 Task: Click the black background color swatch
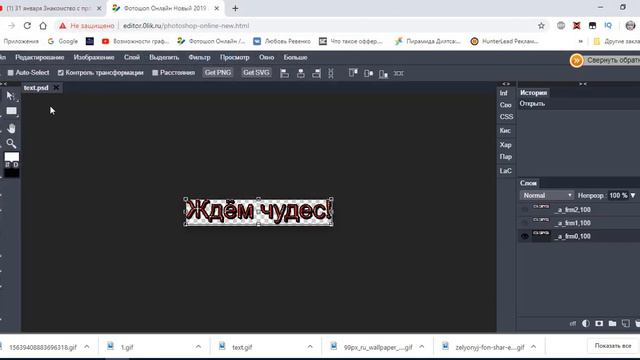(x=11, y=173)
